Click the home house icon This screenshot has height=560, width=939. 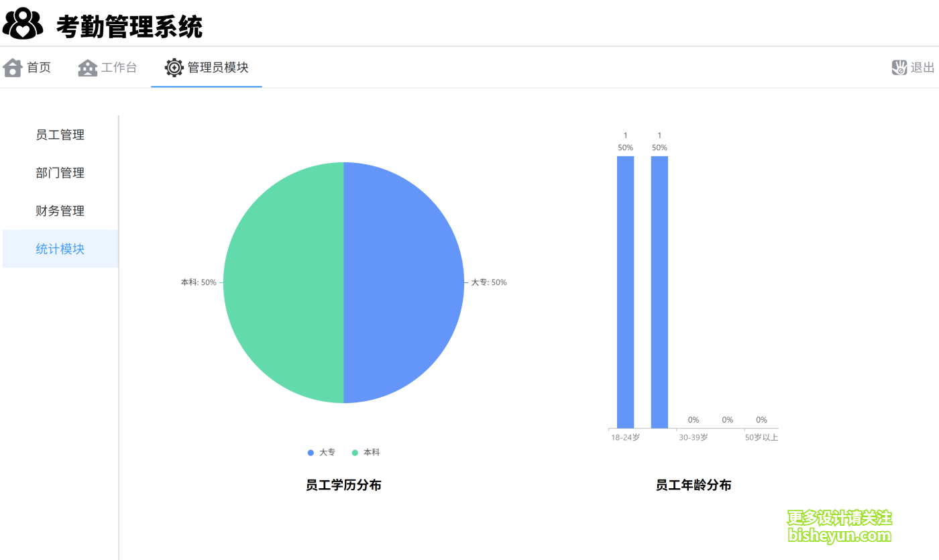tap(13, 68)
